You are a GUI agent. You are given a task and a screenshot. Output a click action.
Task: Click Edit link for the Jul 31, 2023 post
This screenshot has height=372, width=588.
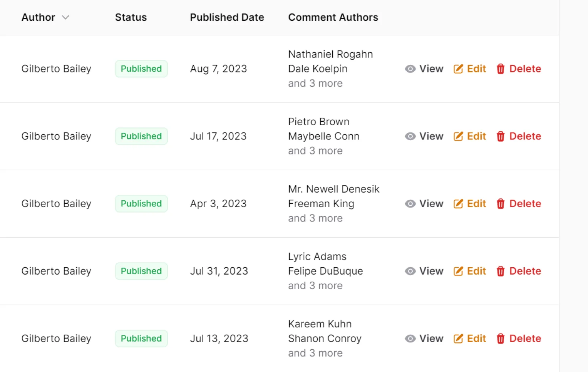click(x=476, y=271)
